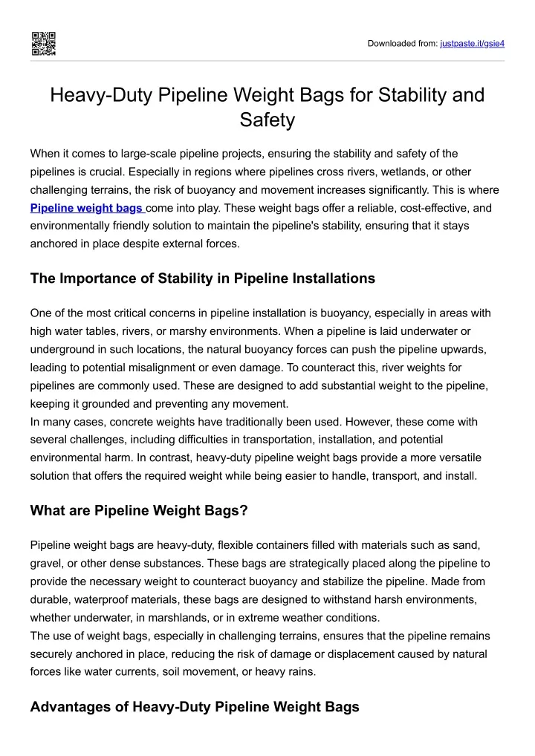The width and height of the screenshot is (535, 756).
Task: Select the Importance of Stability section heading
Action: pos(203,278)
